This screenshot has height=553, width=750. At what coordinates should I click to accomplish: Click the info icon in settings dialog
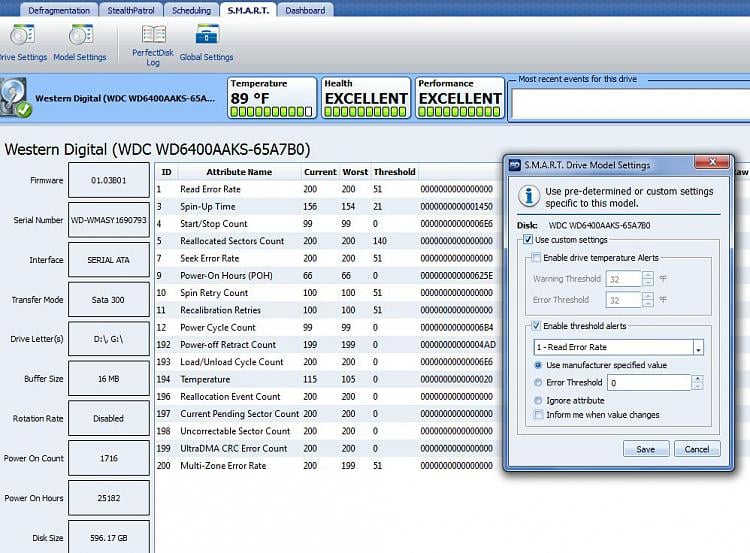(x=529, y=196)
